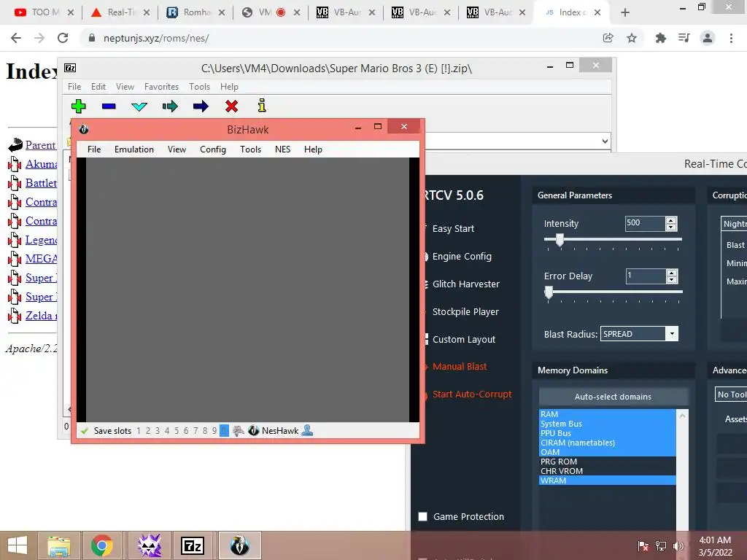Click the Auto-select domains button
This screenshot has width=747, height=560.
point(613,397)
